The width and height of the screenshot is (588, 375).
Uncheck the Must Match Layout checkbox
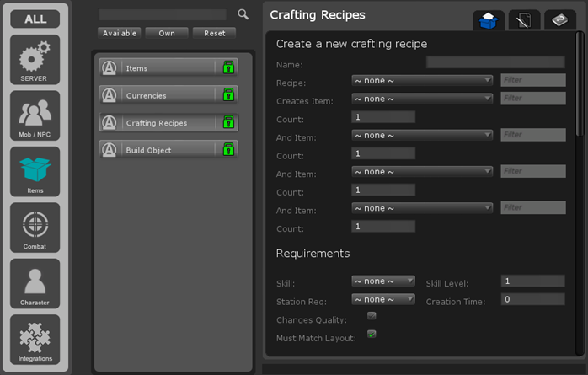click(372, 335)
